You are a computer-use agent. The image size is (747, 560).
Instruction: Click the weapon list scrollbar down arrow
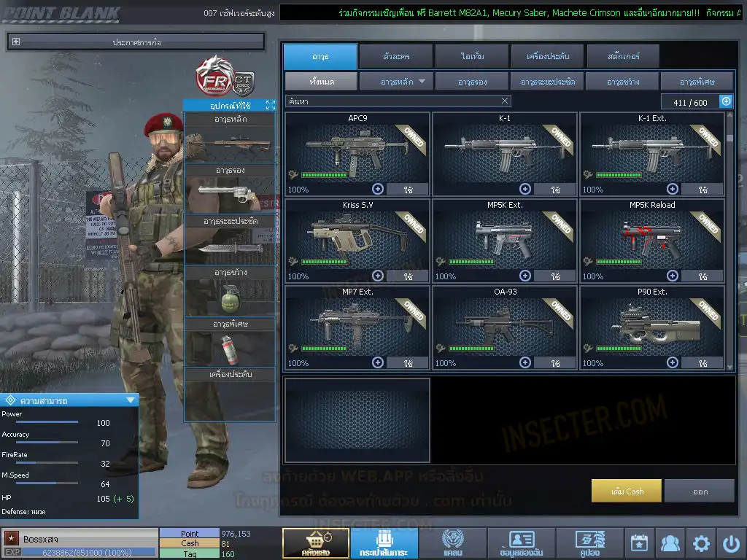point(729,367)
